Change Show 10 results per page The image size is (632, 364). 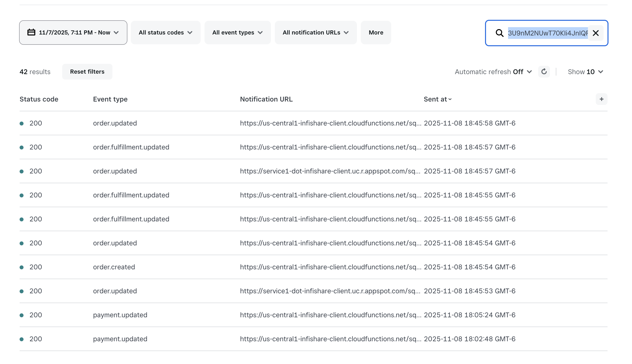point(585,72)
